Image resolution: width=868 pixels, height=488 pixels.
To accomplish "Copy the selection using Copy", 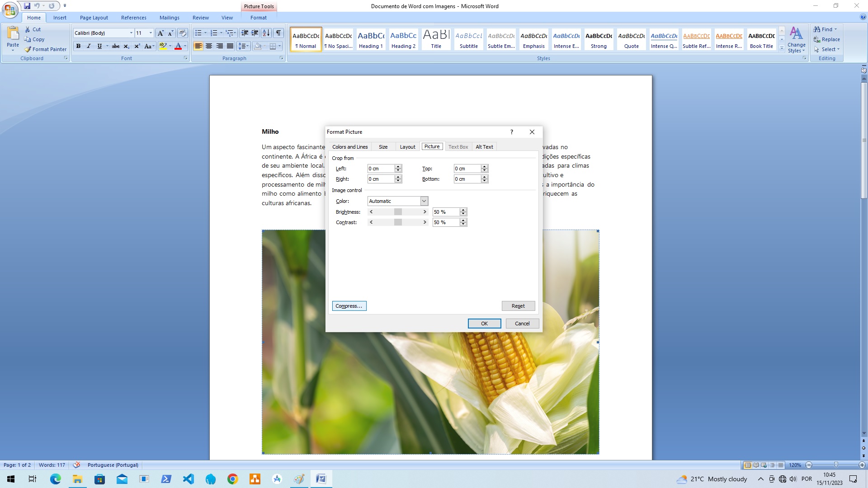I will click(34, 39).
